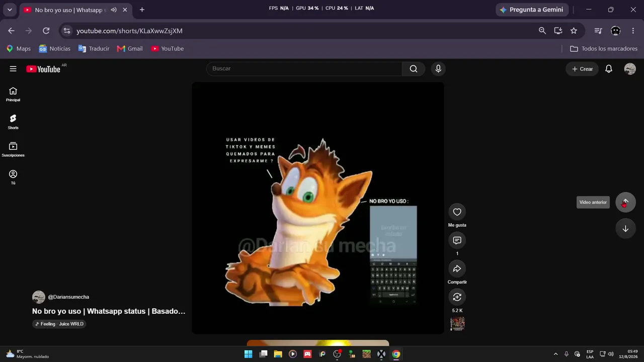Screen dimensions: 644x362
Task: Remix this short with the 5.2 K button
Action: coord(457,297)
